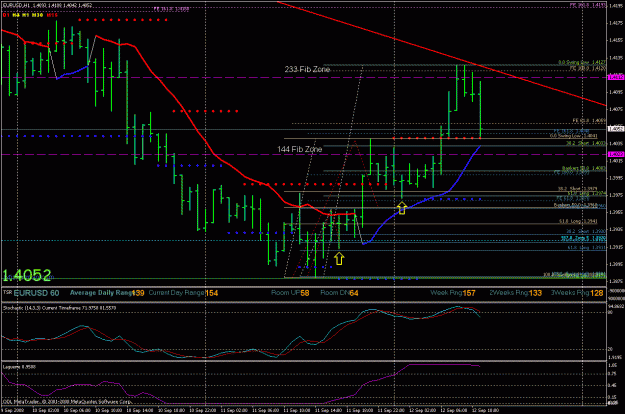Click the 3Weeks Rng value 128
The width and height of the screenshot is (625, 414).
(597, 293)
